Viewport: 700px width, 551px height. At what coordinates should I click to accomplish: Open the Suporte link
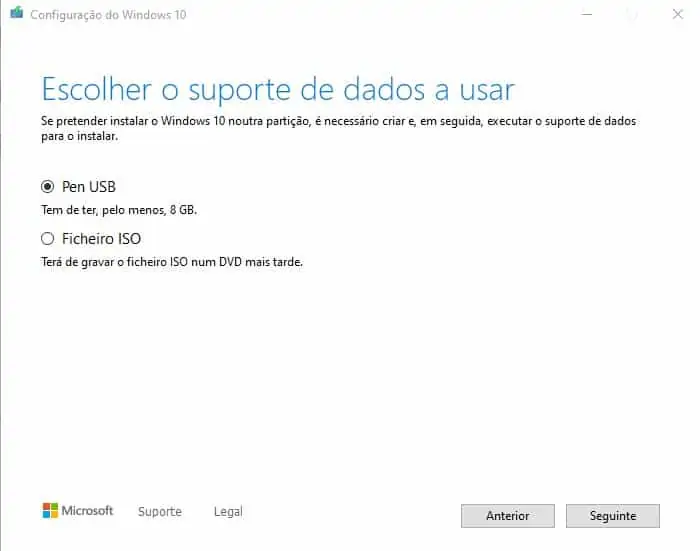pos(160,511)
